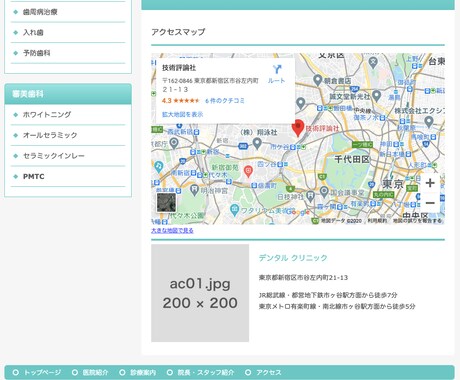Switch to satellite view thumbnail on map
Viewport: 460px width, 380px height.
pos(166,202)
